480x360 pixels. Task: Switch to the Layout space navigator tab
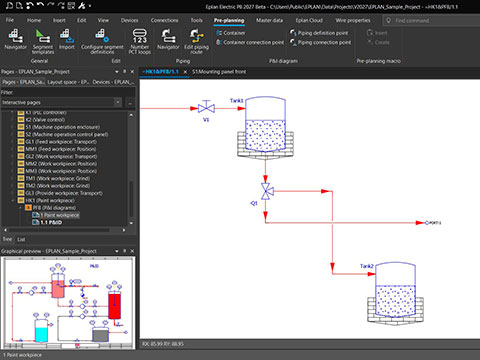click(x=68, y=82)
